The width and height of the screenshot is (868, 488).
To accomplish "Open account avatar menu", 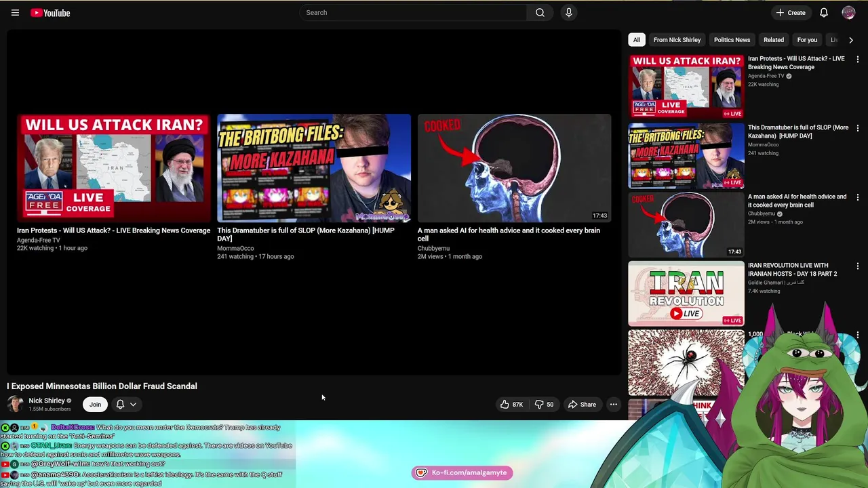I will pos(848,12).
